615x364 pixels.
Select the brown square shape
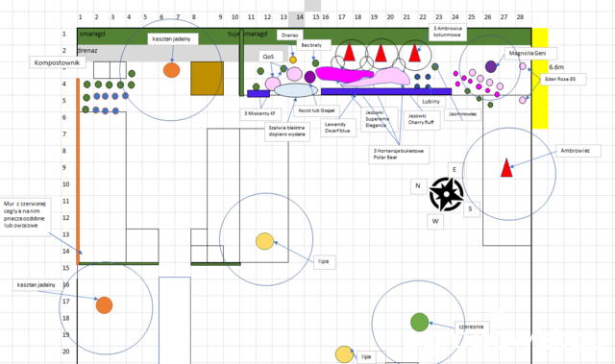tap(208, 79)
